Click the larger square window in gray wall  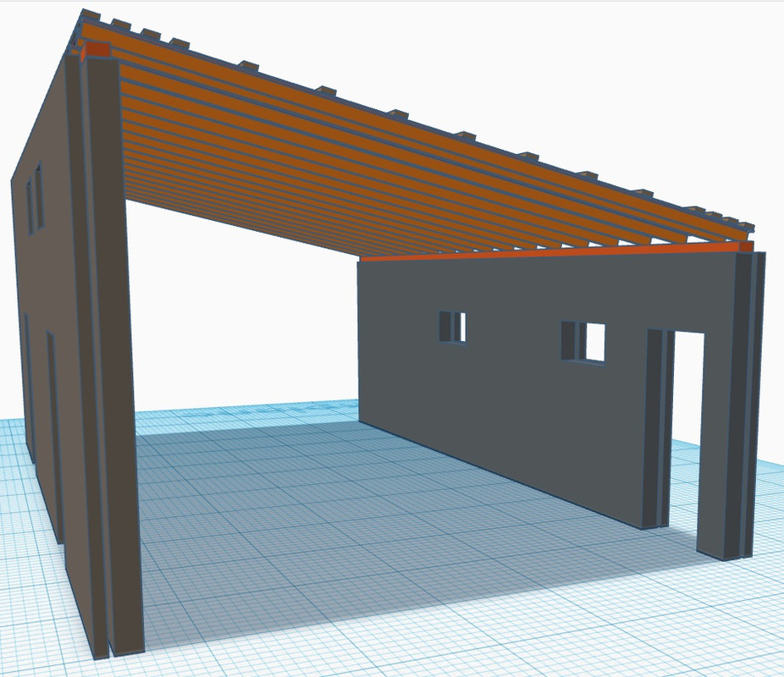583,342
